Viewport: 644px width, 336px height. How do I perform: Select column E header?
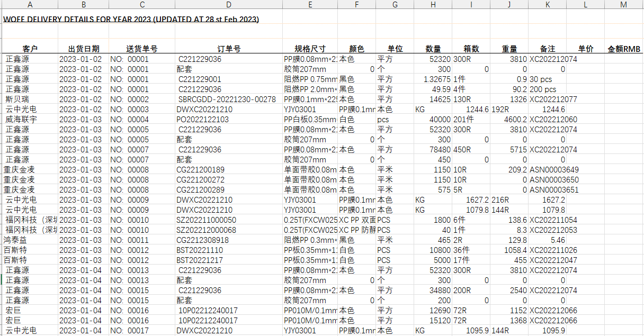click(x=310, y=5)
